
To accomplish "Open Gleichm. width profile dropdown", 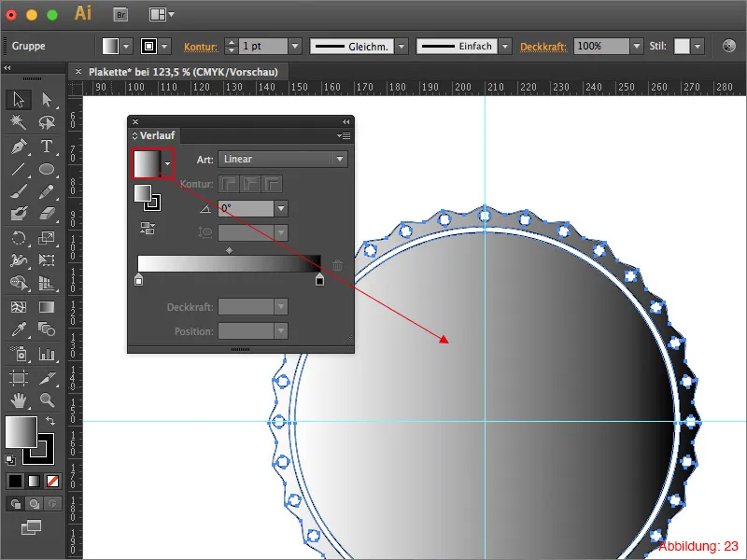I will (402, 46).
